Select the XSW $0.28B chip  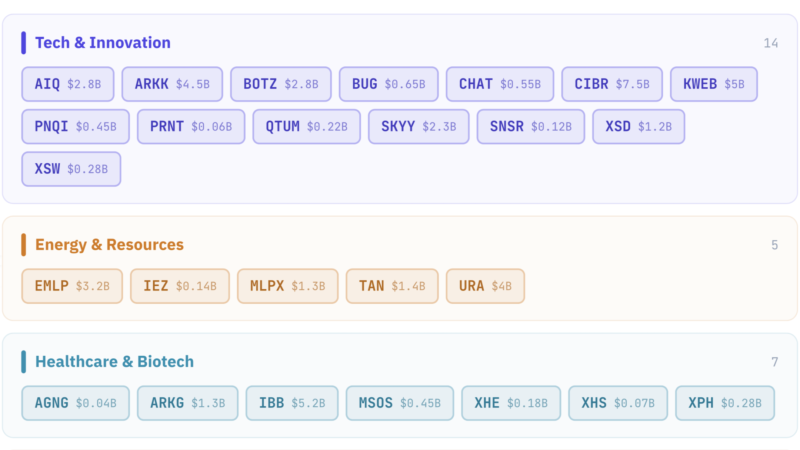pyautogui.click(x=71, y=169)
